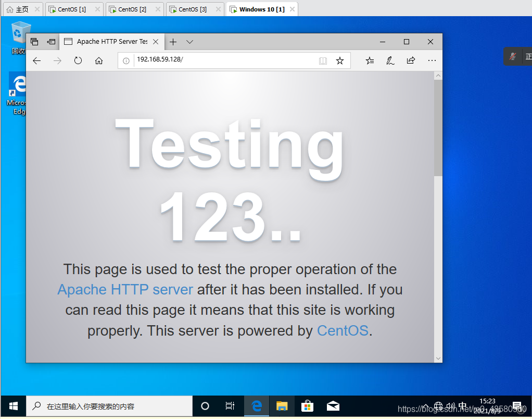
Task: Maximize the Edge window
Action: click(x=407, y=42)
